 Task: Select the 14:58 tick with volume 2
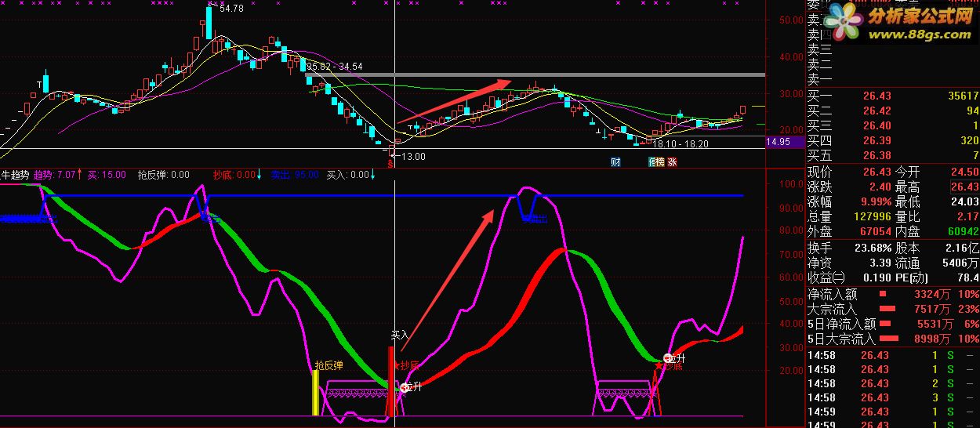[x=893, y=383]
